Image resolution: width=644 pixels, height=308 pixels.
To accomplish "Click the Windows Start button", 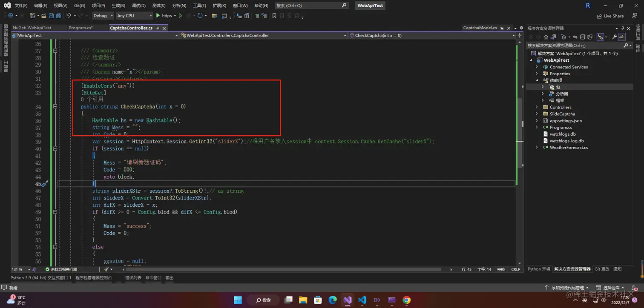I will click(x=238, y=299).
